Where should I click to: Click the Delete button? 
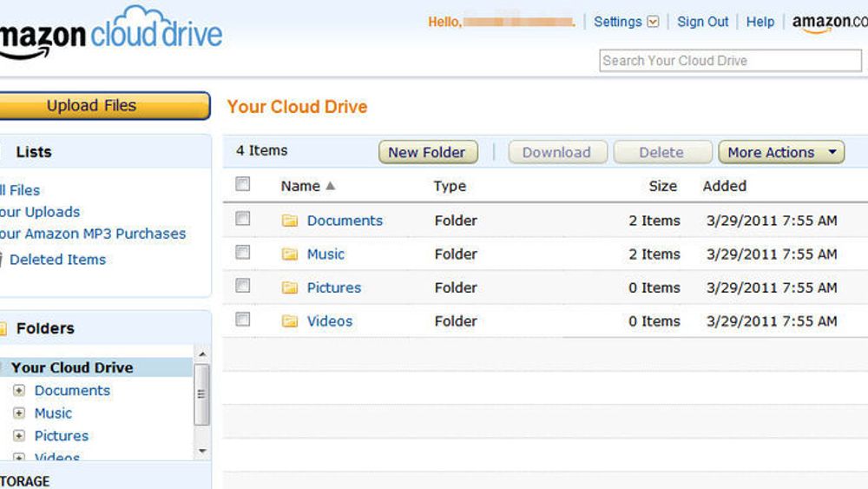[662, 152]
